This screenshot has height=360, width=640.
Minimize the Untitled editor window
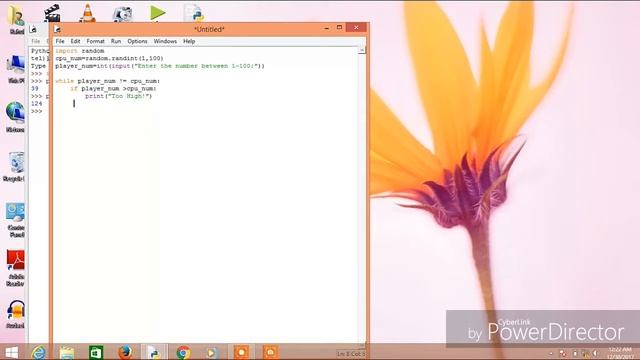327,28
